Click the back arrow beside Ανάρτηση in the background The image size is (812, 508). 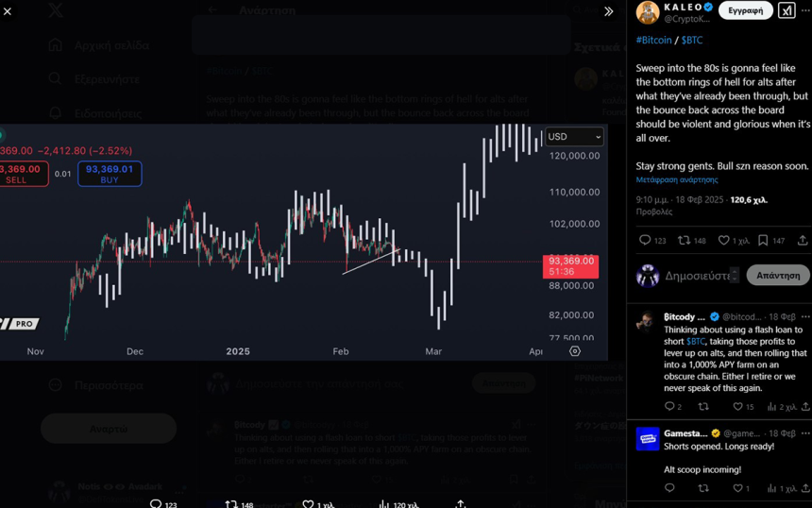point(212,9)
